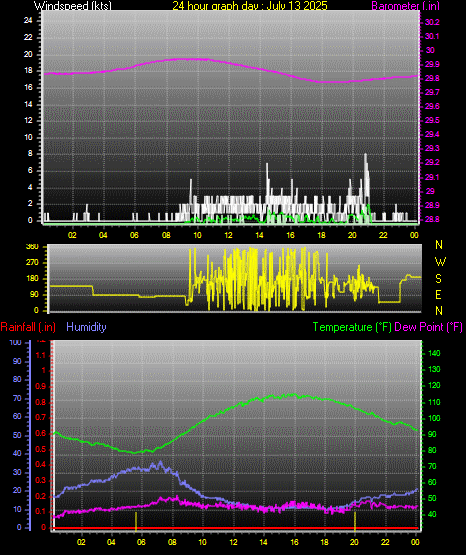Click the 22 tick on the windspeed axis
Viewport: 466px width, 555px height.
pos(28,37)
